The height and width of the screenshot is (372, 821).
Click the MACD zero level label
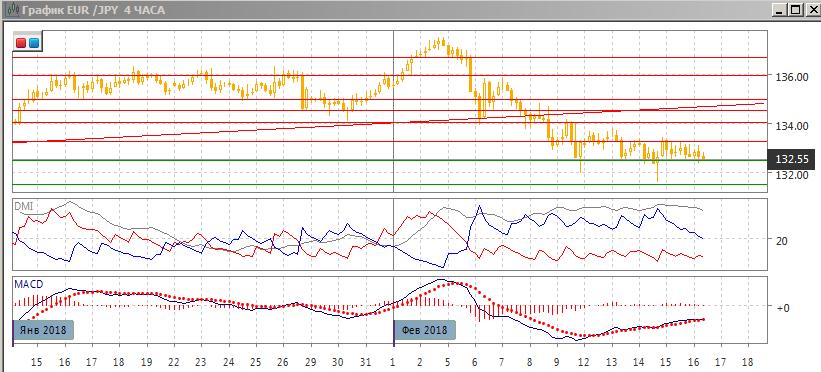[x=783, y=307]
